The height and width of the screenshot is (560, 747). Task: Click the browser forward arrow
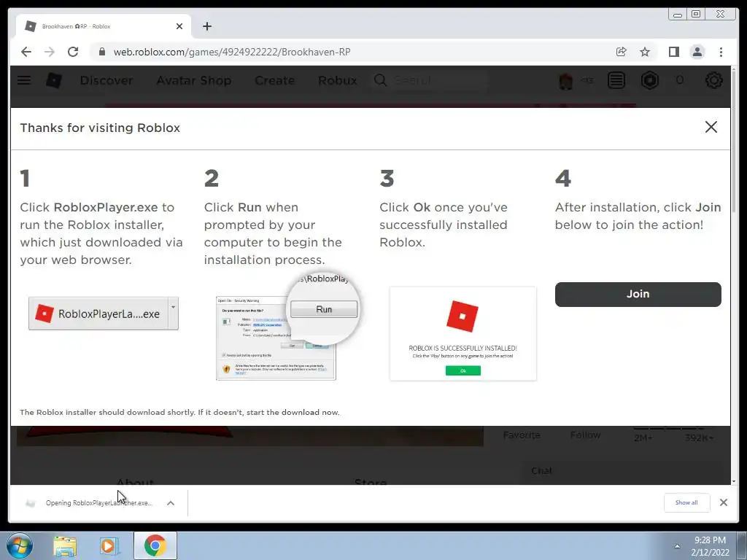pos(50,52)
